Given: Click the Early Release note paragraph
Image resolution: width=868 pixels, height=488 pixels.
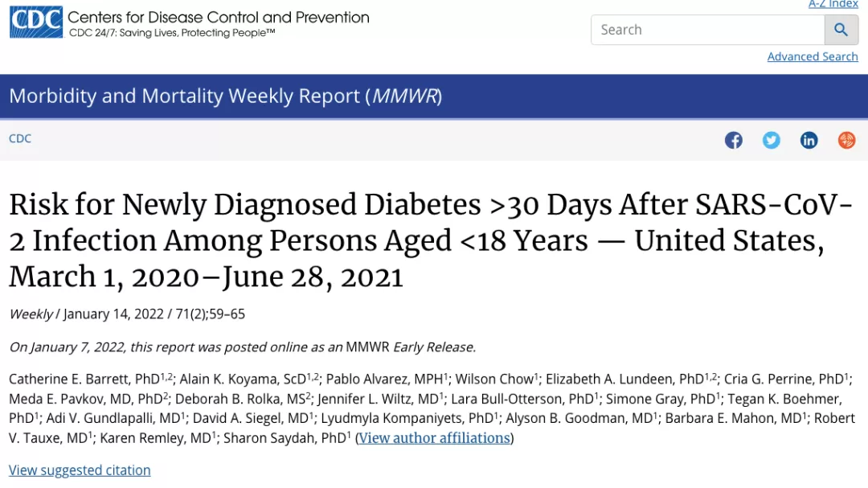Looking at the screenshot, I should pyautogui.click(x=243, y=347).
